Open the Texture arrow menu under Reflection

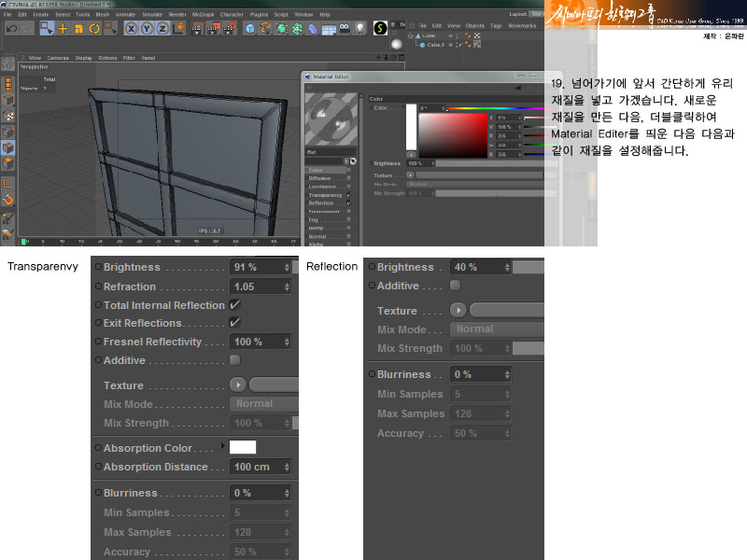458,310
